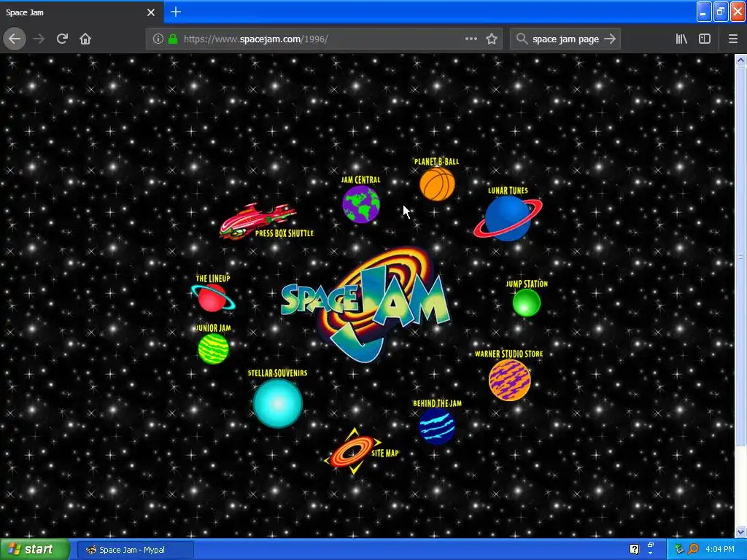The image size is (747, 560).
Task: Toggle the sidebar view
Action: pyautogui.click(x=704, y=39)
